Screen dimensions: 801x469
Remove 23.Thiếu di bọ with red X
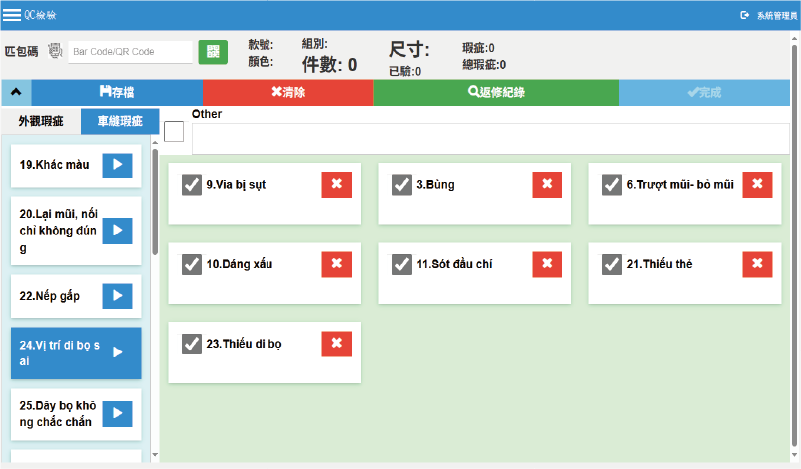click(x=337, y=344)
